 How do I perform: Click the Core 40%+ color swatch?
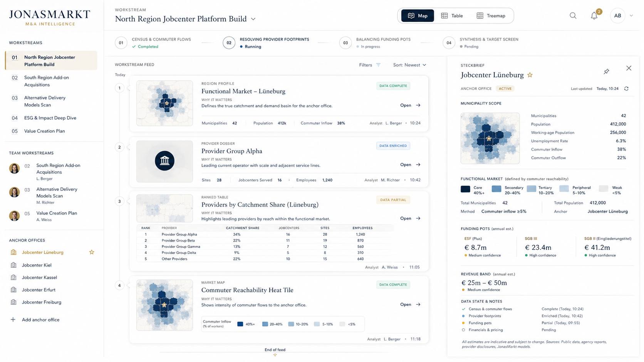(x=465, y=189)
